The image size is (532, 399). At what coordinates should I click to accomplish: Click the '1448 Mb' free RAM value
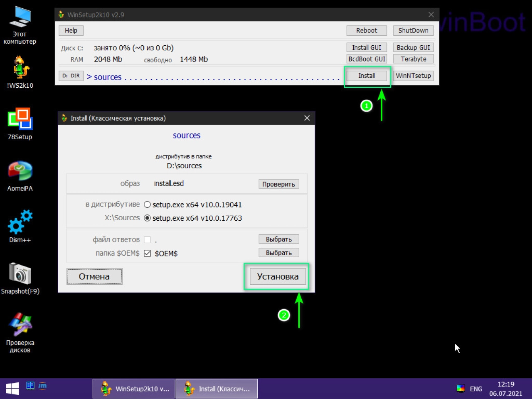point(194,59)
